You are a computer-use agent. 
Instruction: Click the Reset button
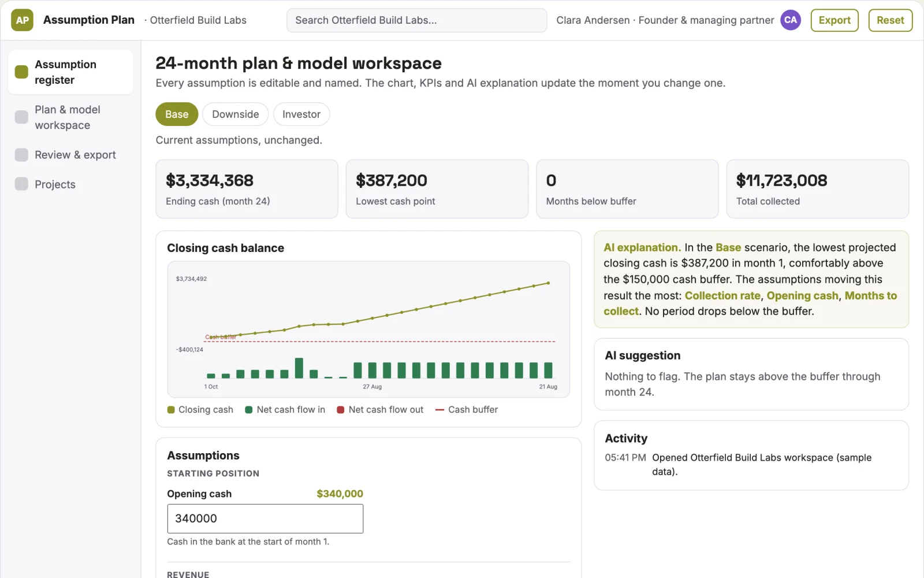890,20
